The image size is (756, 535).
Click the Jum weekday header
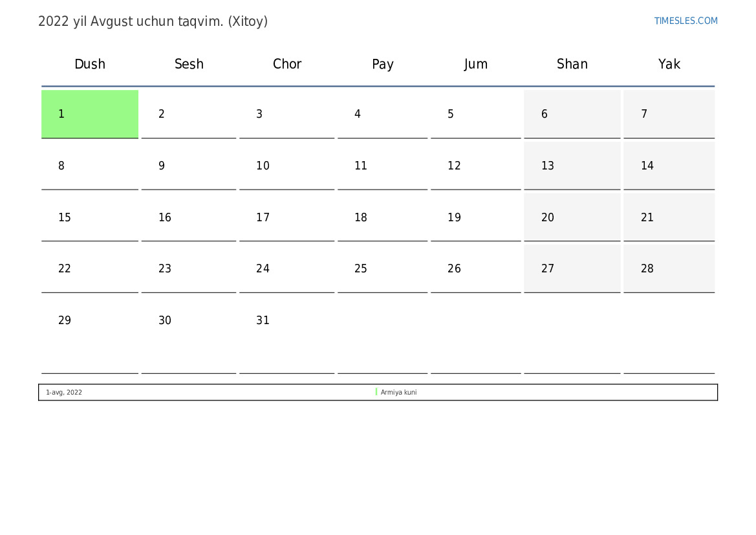(476, 64)
